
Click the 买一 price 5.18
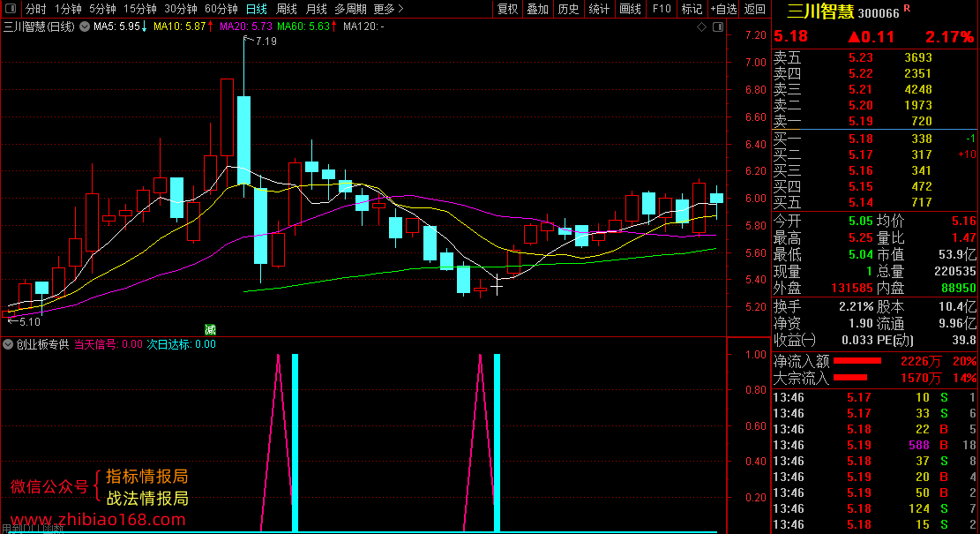pos(861,139)
